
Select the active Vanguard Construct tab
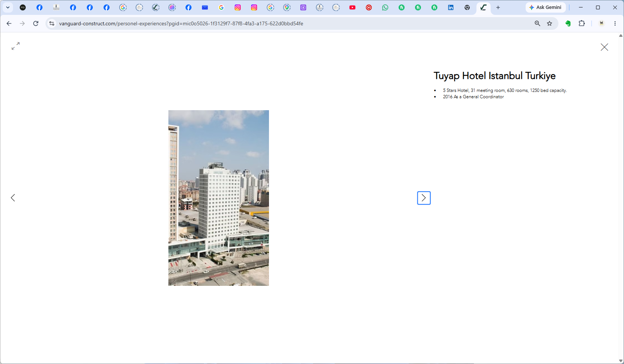point(484,7)
